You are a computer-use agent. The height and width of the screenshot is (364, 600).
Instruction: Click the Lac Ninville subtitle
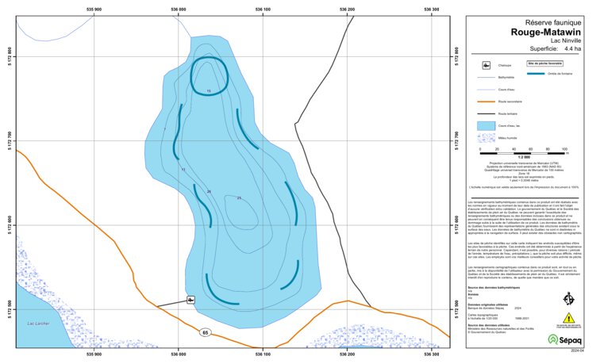(x=566, y=40)
